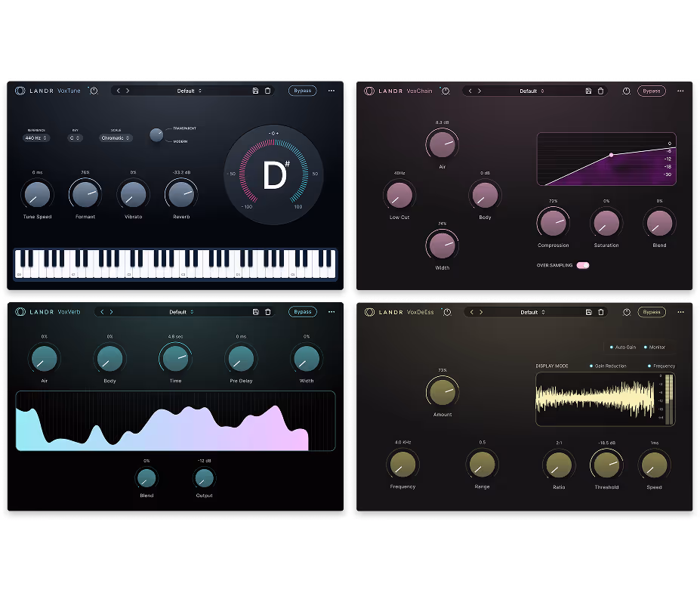Toggle Over Sampling switch in VoxChain
Image resolution: width=700 pixels, height=593 pixels.
pyautogui.click(x=583, y=265)
